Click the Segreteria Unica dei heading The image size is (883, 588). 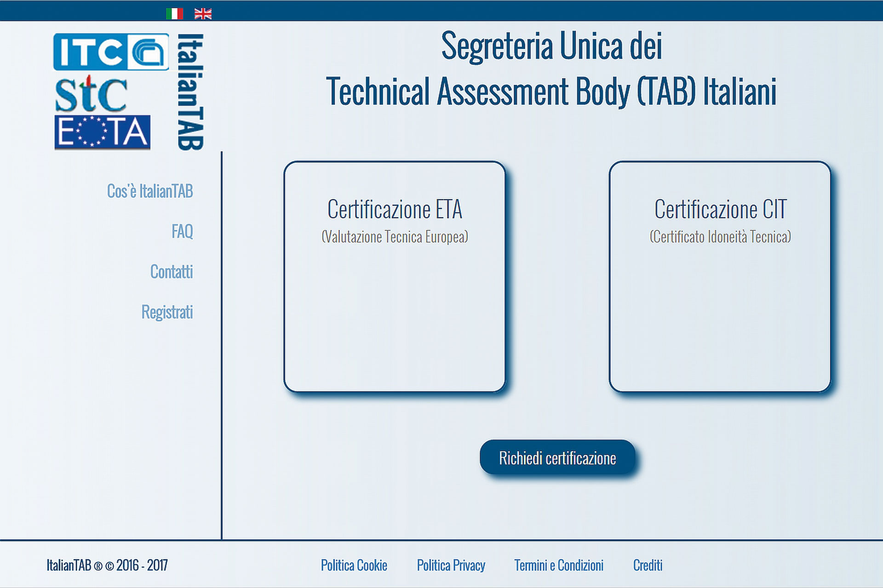coord(551,46)
